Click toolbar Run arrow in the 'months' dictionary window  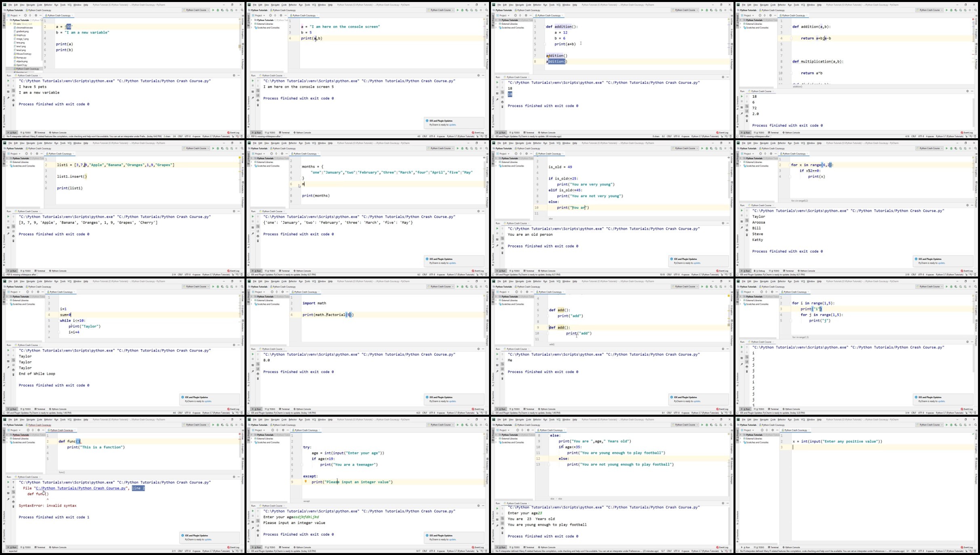[457, 148]
